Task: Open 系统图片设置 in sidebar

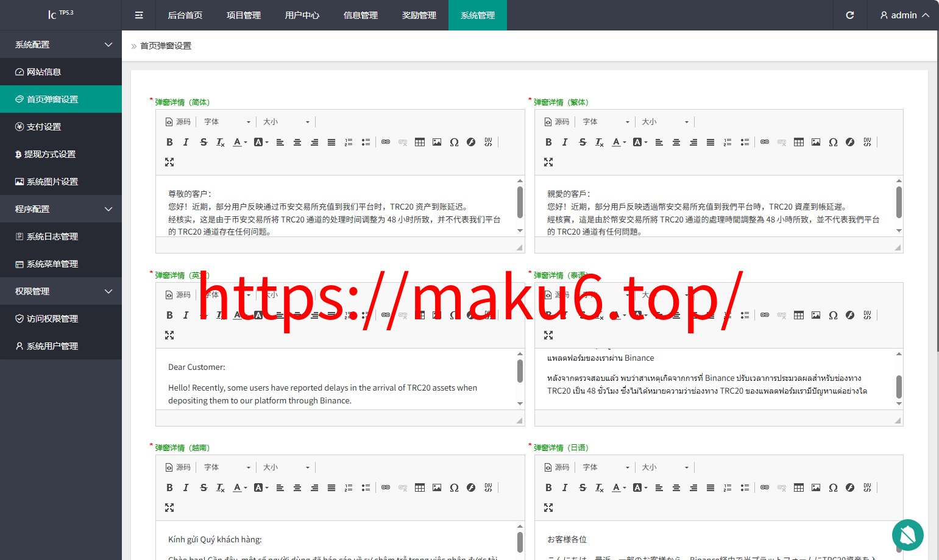Action: (x=61, y=182)
